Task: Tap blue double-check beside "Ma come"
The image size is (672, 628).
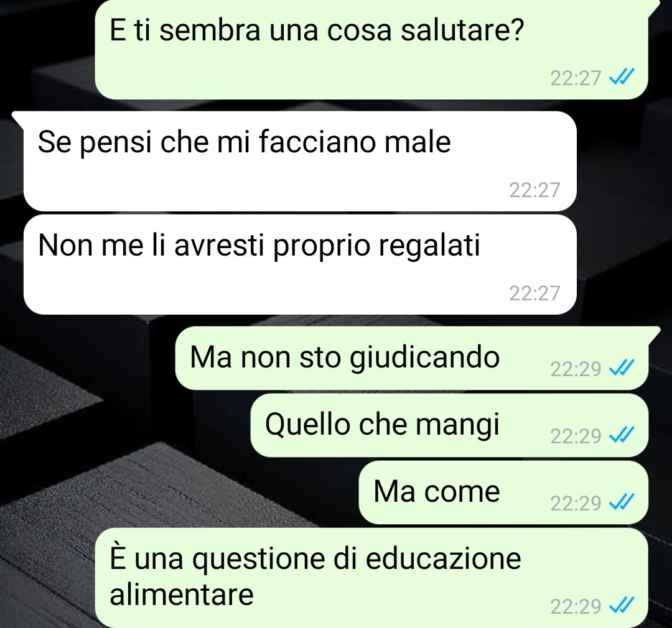Action: [x=621, y=502]
